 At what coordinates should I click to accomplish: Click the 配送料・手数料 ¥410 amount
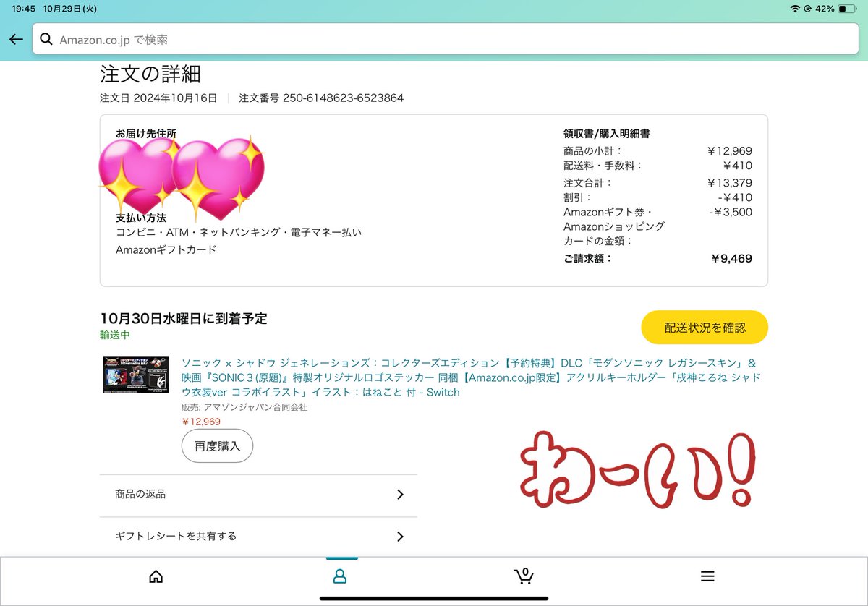pyautogui.click(x=737, y=166)
